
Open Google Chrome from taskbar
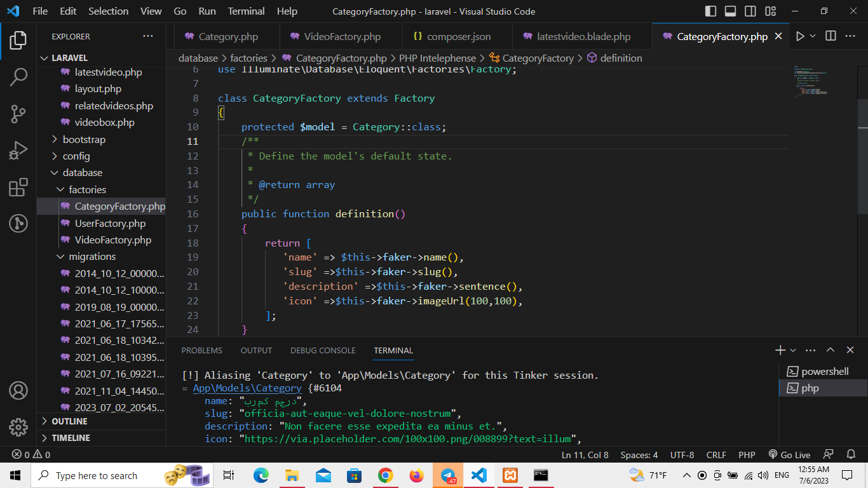[x=385, y=475]
